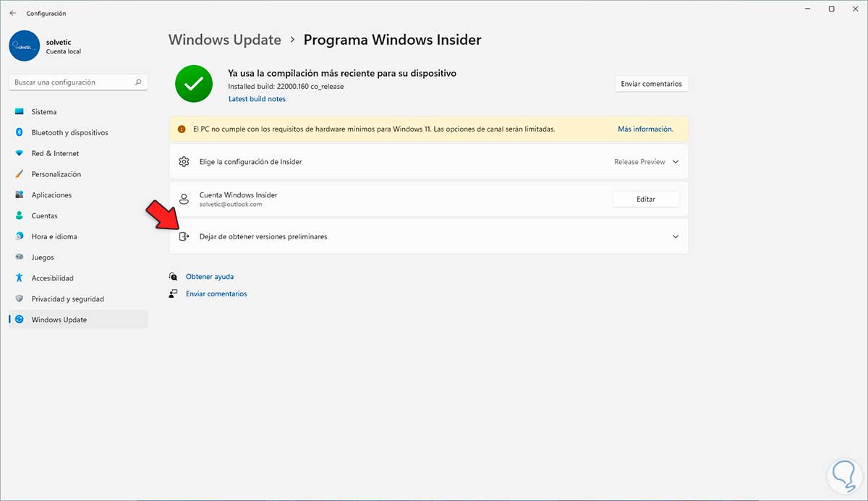
Task: Go to Bluetooth y dispositivos
Action: pos(78,132)
